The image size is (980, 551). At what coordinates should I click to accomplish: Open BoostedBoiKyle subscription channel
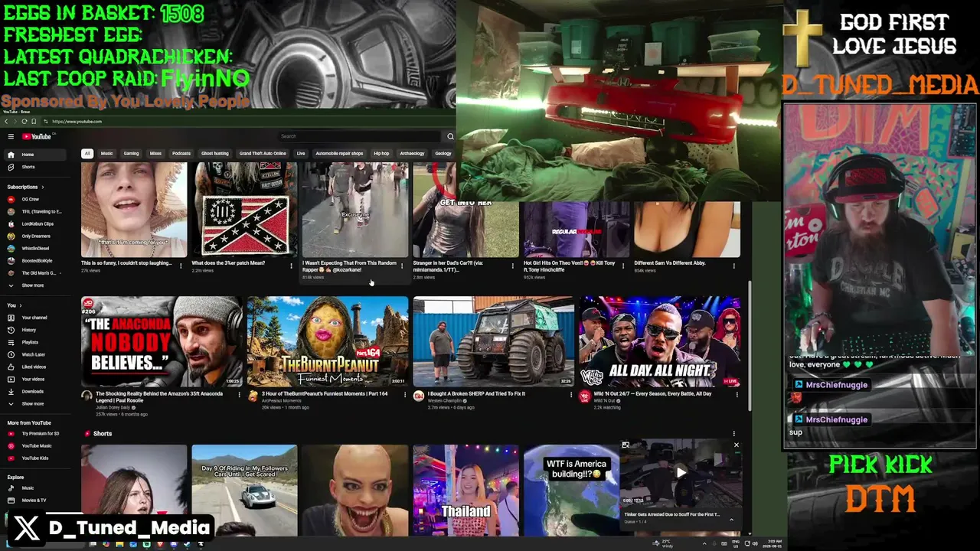34,260
